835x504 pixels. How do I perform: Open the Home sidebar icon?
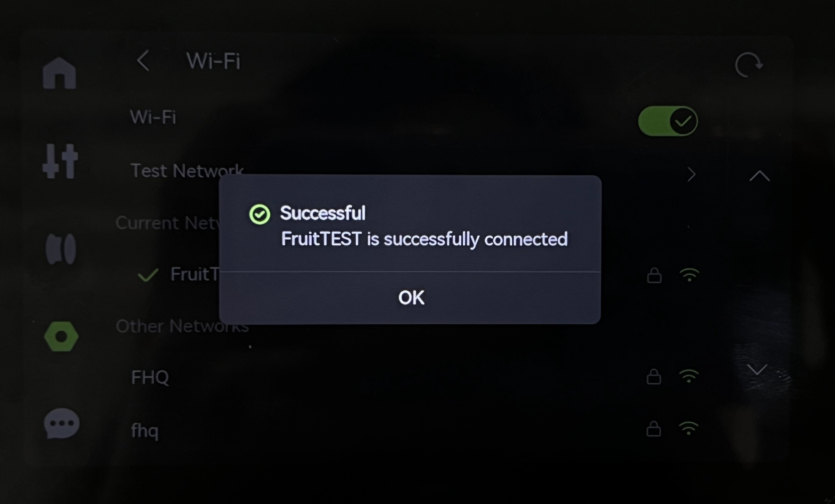pos(60,73)
